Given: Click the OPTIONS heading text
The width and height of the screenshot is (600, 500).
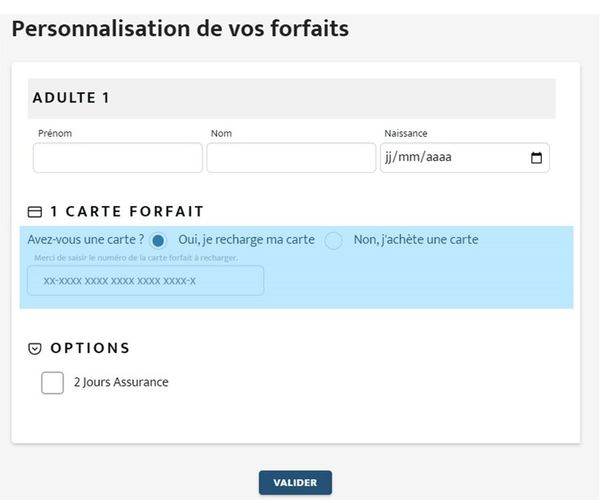Looking at the screenshot, I should (x=90, y=349).
